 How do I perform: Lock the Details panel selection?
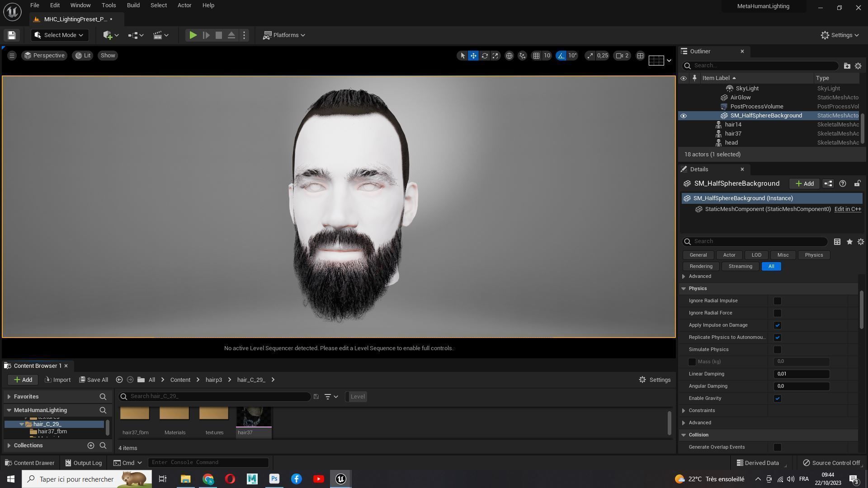pos(857,183)
